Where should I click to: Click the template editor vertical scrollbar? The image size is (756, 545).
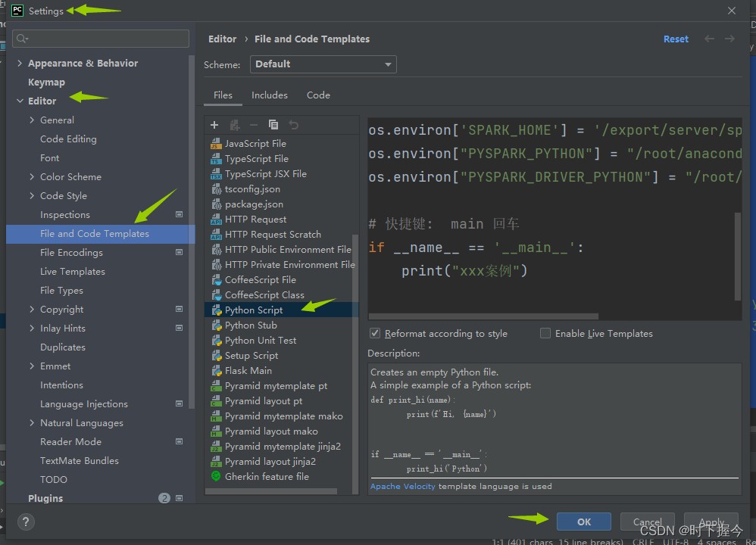(738, 257)
